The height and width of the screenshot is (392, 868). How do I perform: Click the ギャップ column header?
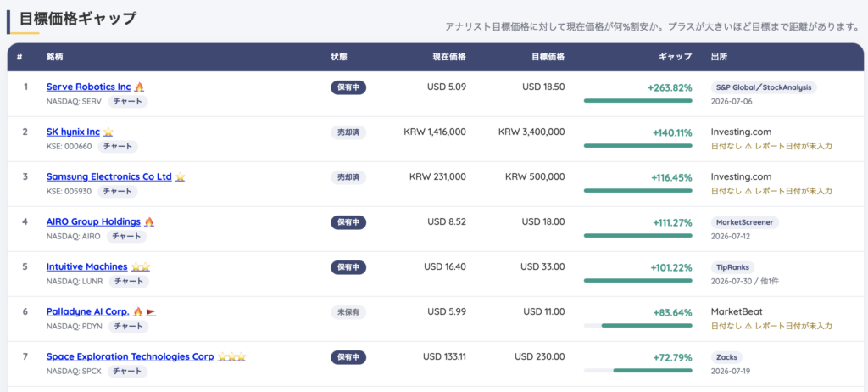point(676,57)
